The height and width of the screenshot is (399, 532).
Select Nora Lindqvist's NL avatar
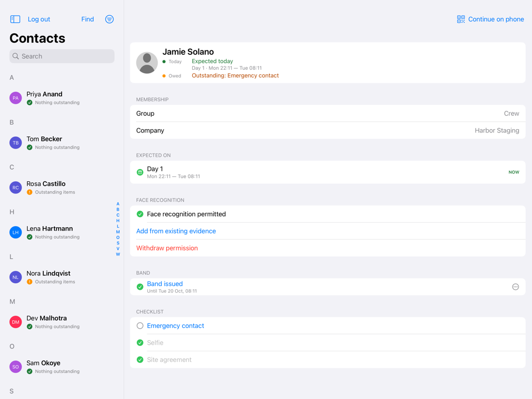tap(16, 277)
